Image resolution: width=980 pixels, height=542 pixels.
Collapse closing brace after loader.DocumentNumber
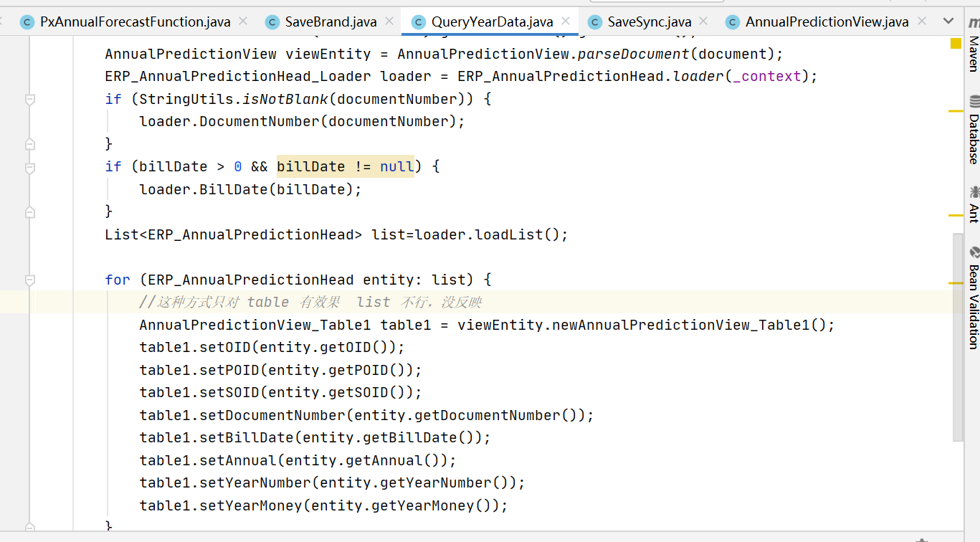(30, 144)
